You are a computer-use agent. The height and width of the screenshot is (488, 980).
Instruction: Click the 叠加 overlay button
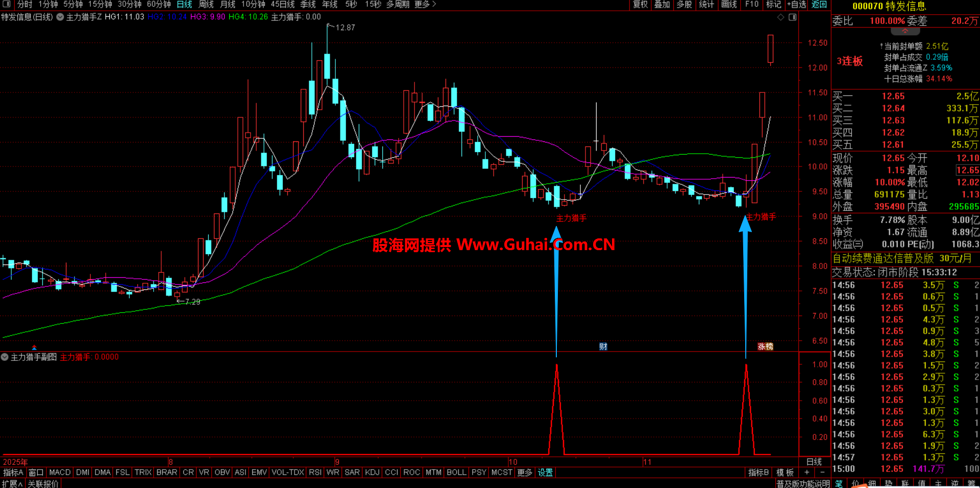click(662, 4)
